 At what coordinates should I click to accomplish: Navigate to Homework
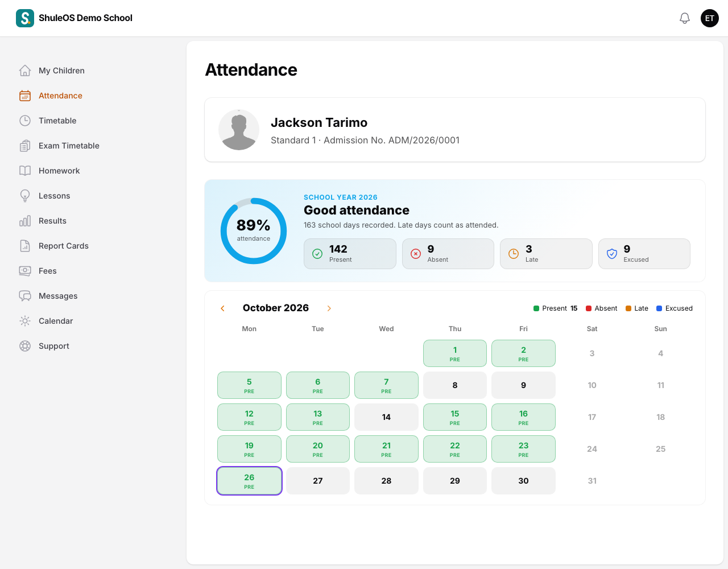(x=59, y=171)
